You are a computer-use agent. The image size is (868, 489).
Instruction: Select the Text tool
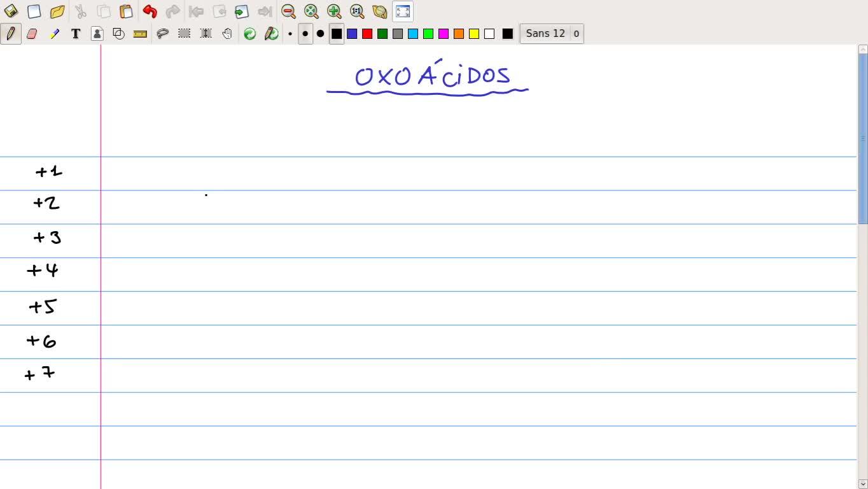76,34
